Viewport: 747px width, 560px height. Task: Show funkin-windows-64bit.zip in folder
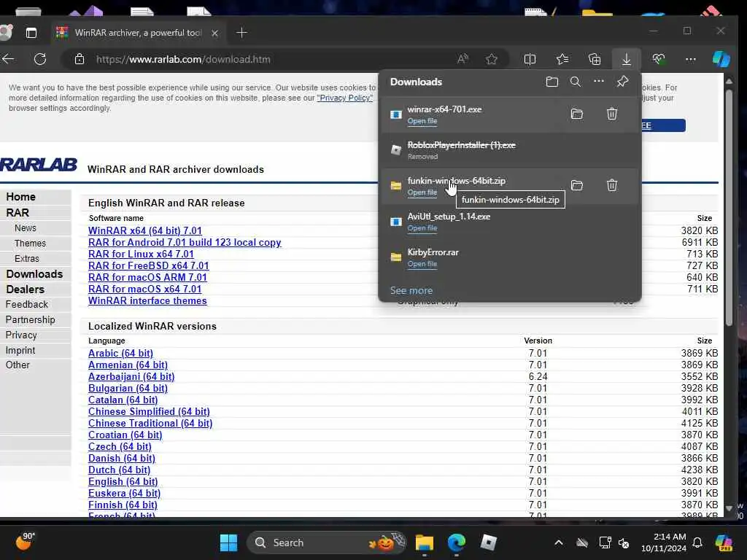click(577, 185)
